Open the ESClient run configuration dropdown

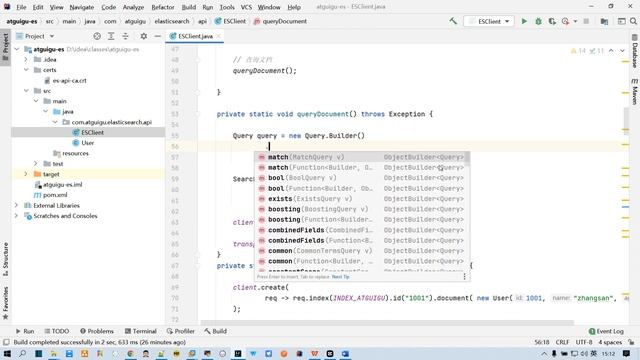click(x=489, y=21)
